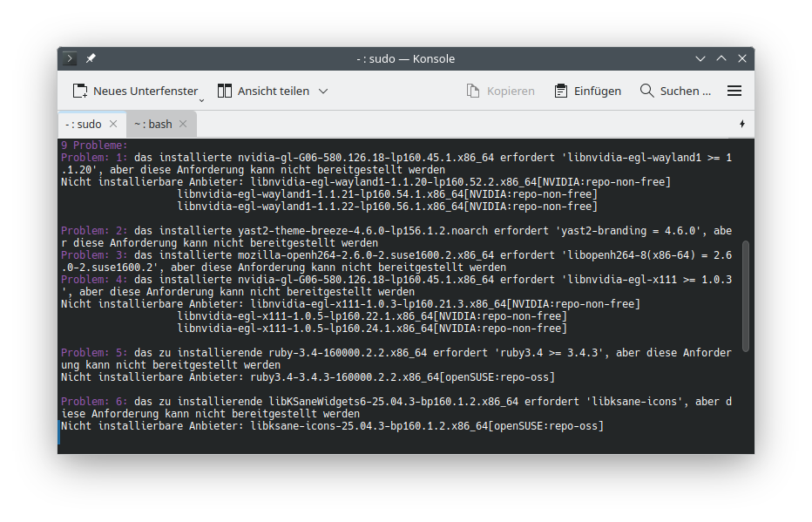Click inside the terminal at Problem: 6 line

point(348,402)
